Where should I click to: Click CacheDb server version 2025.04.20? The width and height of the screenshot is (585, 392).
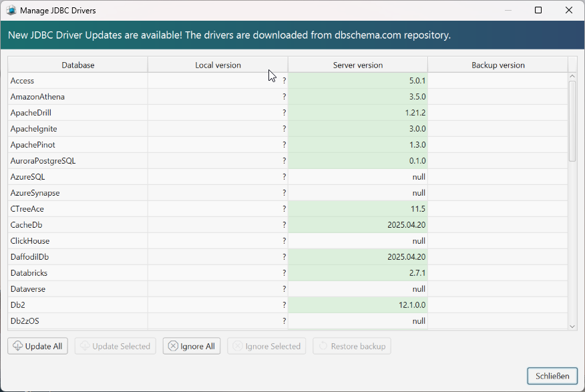click(x=358, y=225)
